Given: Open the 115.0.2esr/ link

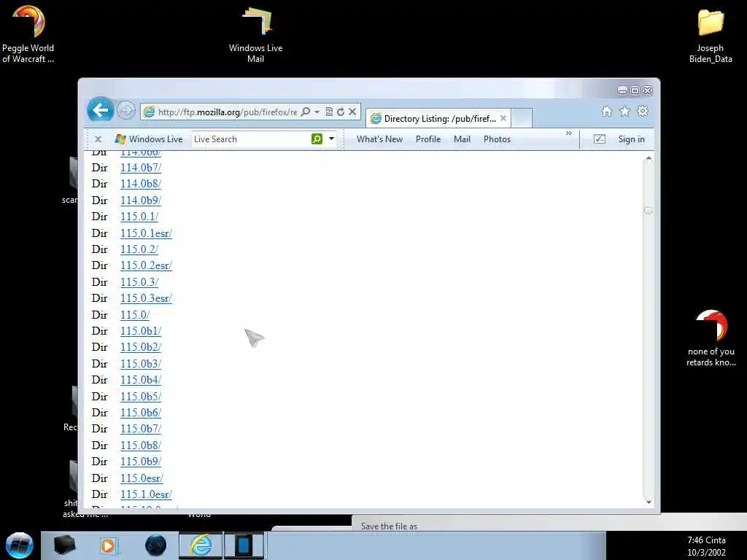Looking at the screenshot, I should [146, 265].
